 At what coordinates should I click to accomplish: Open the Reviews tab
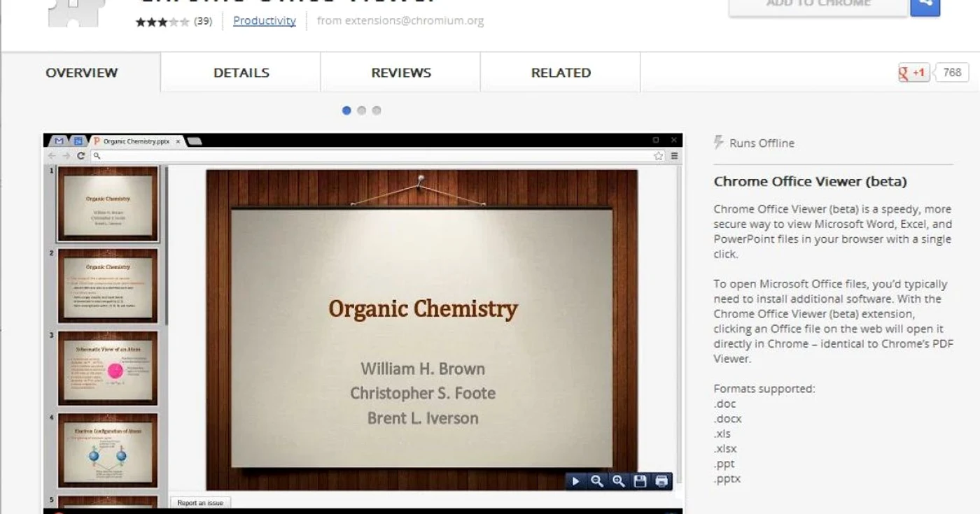(400, 73)
